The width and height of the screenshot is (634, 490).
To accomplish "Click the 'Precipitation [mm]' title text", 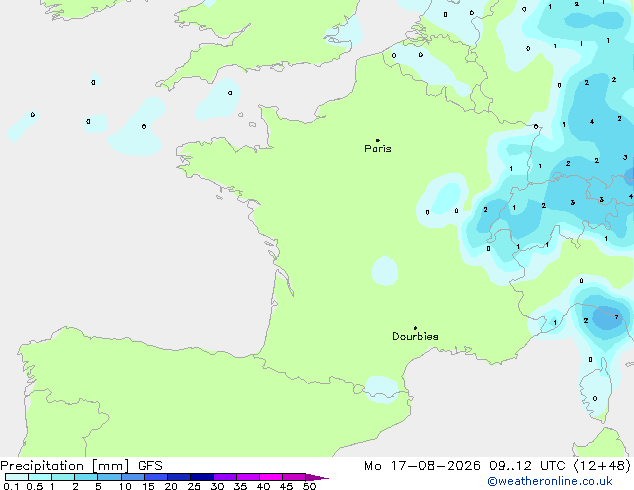I will [x=65, y=466].
